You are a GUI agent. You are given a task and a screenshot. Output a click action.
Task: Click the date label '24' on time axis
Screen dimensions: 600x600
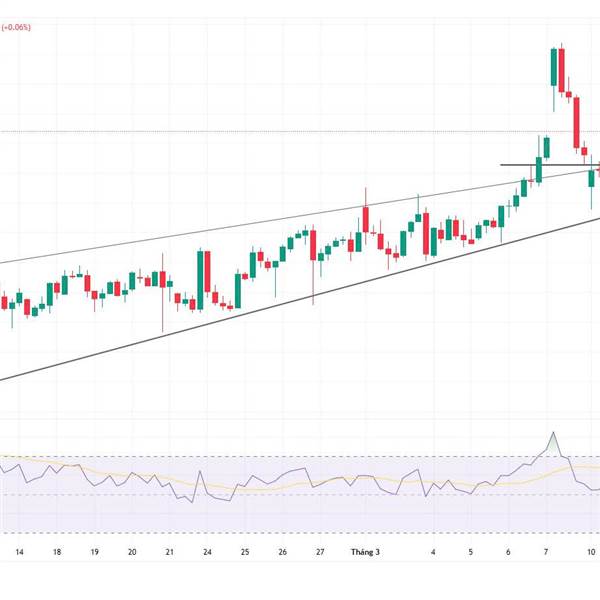(x=207, y=552)
